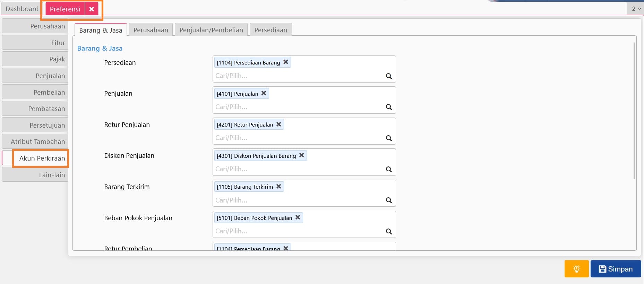Switch to the Persediaan tab
The image size is (644, 284).
(271, 30)
